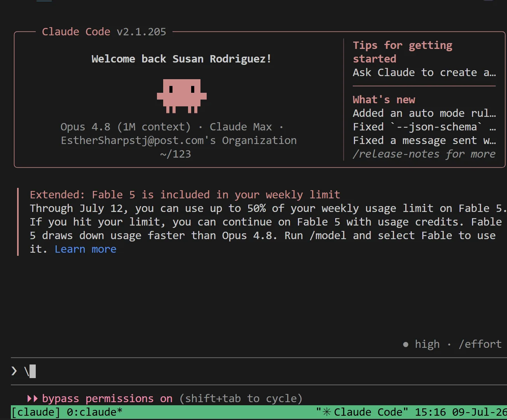
Task: Click the Ask Claude to create a… tip
Action: pyautogui.click(x=424, y=73)
